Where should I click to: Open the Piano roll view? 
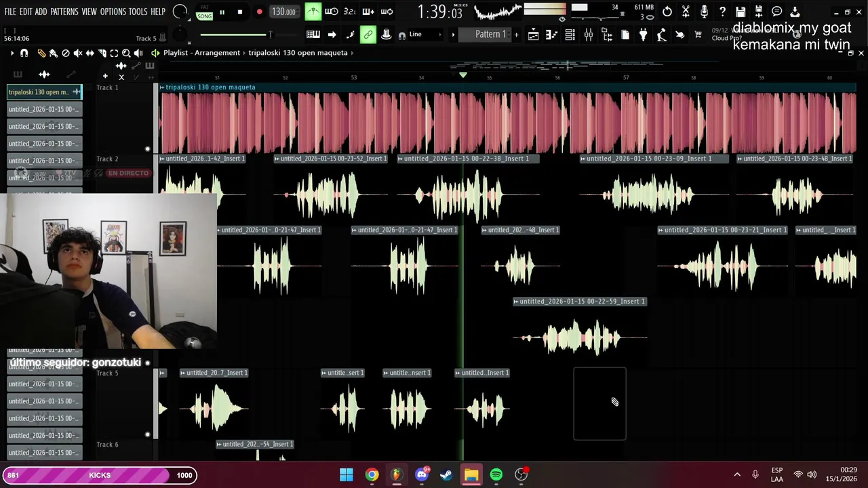click(x=551, y=35)
